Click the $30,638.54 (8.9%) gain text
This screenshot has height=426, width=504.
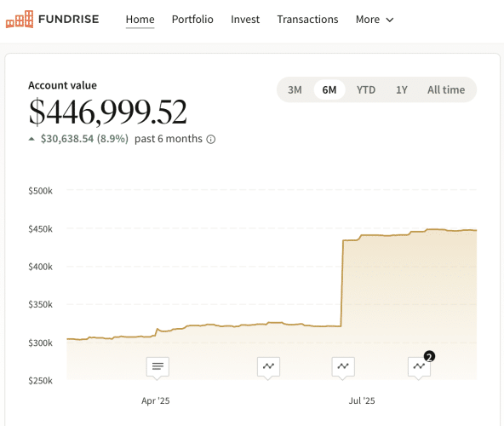pos(84,139)
